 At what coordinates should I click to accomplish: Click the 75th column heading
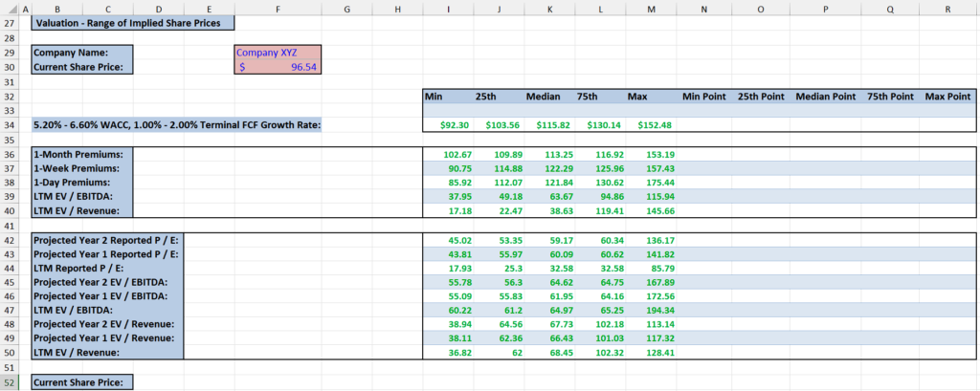(588, 97)
